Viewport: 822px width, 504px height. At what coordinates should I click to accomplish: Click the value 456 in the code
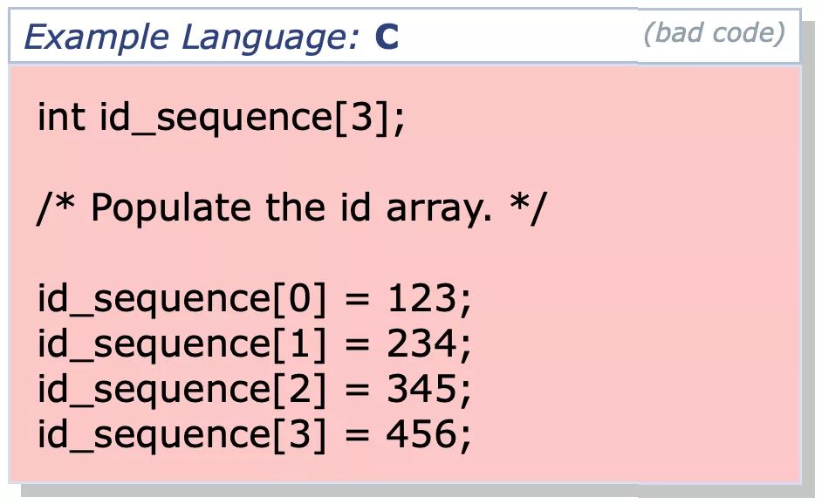(x=422, y=434)
